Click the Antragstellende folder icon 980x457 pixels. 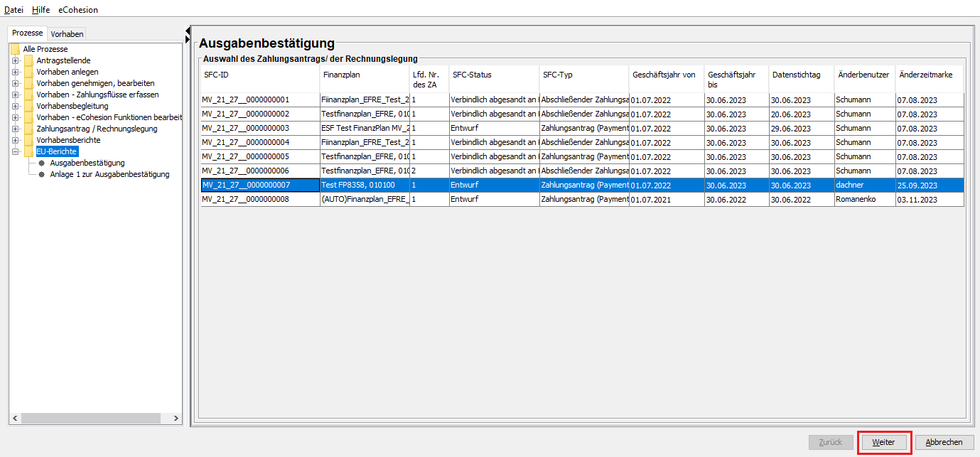(28, 60)
